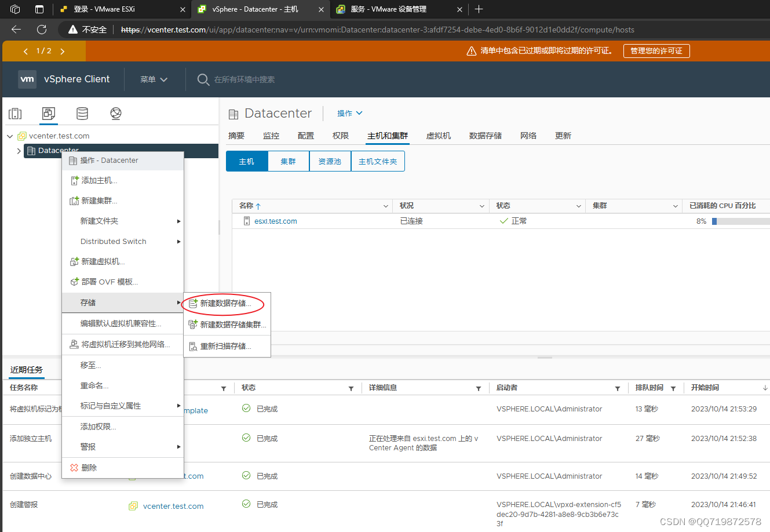Open the Storage inventory icon

coord(82,114)
